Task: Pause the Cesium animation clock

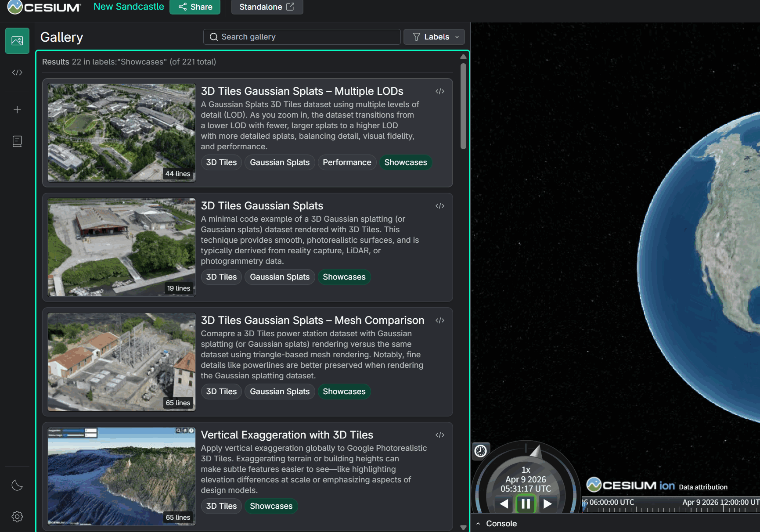Action: click(x=526, y=503)
